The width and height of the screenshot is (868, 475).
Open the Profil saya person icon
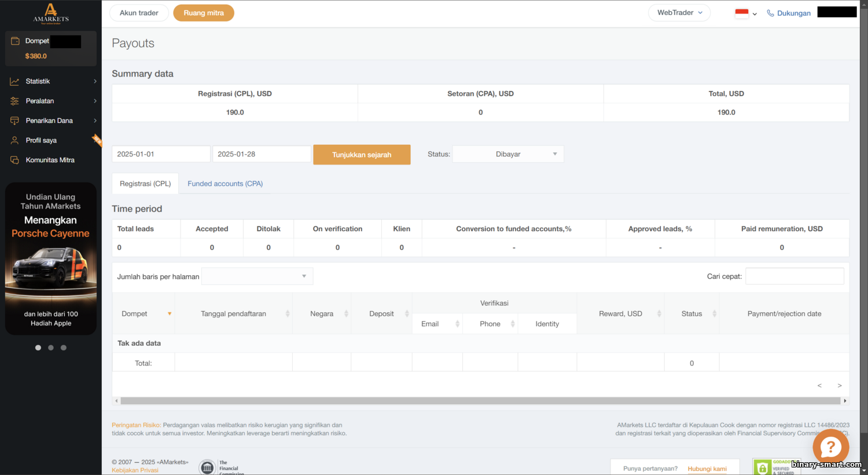[14, 141]
